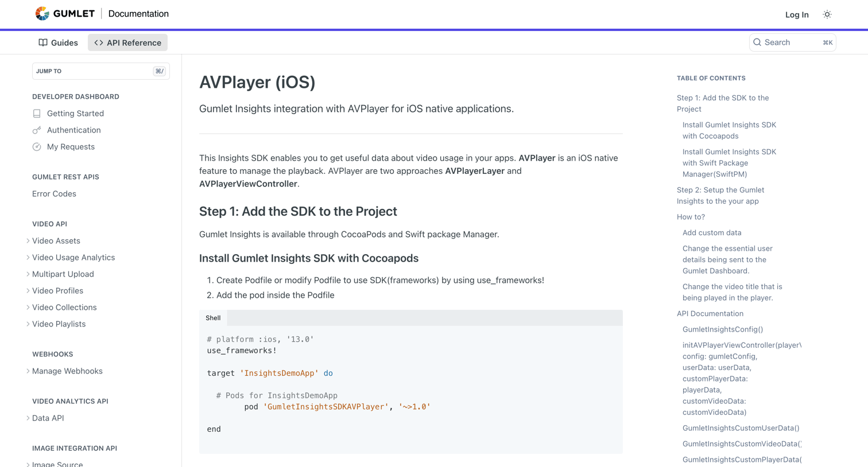Select the Shell code tab
The height and width of the screenshot is (467, 868).
coord(213,318)
